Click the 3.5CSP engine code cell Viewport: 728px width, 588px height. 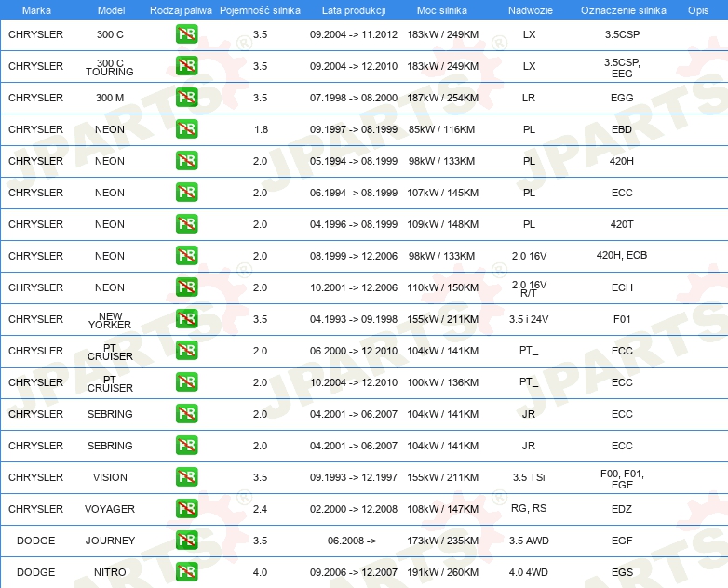point(622,34)
